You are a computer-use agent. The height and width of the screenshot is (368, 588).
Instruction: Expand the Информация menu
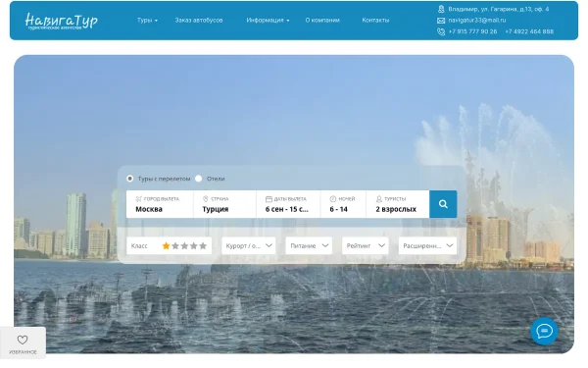(x=268, y=21)
